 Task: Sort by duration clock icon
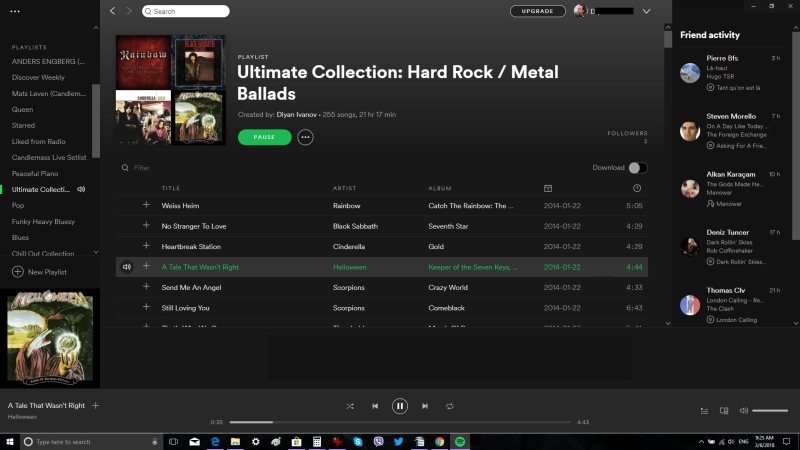coord(637,188)
